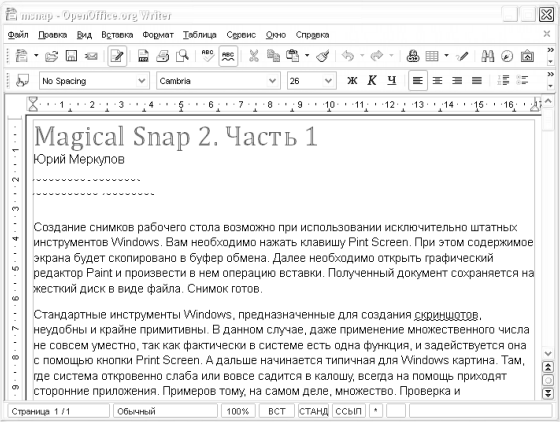The image size is (560, 422).
Task: Align text left
Action: point(418,81)
